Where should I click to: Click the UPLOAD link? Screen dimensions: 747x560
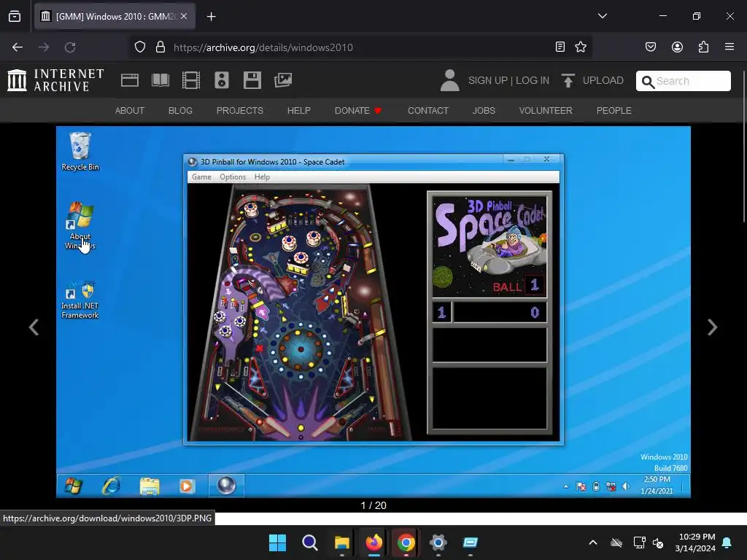click(592, 80)
